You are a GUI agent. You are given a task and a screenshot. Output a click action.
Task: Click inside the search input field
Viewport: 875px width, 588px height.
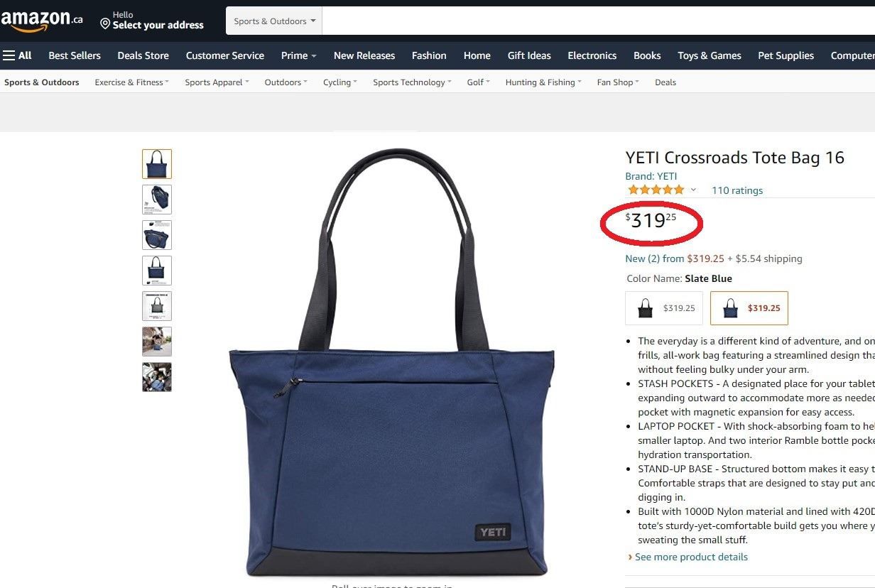599,21
